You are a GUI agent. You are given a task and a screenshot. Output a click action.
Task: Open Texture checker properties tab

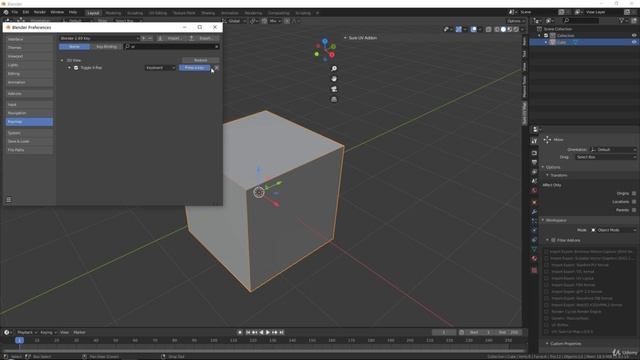coord(534,270)
